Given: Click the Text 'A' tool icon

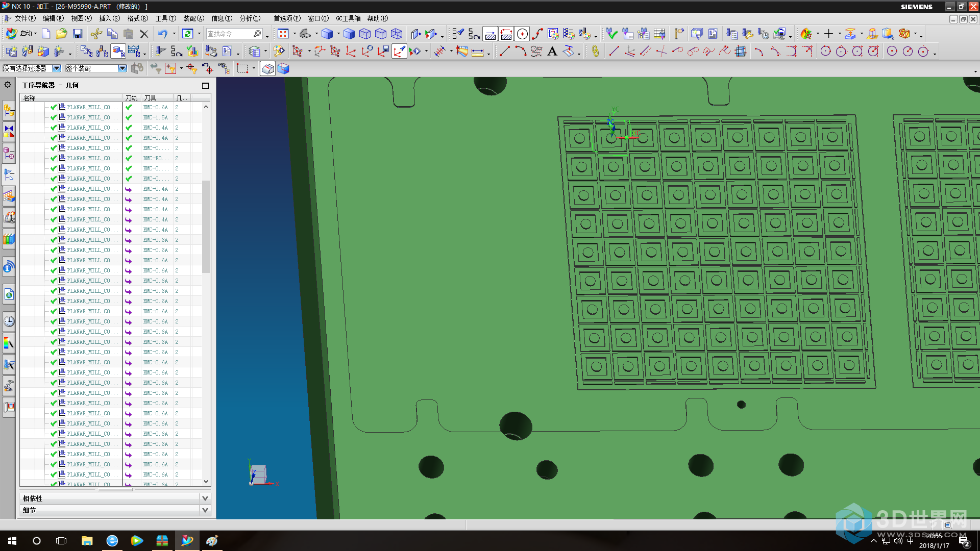Looking at the screenshot, I should tap(552, 51).
